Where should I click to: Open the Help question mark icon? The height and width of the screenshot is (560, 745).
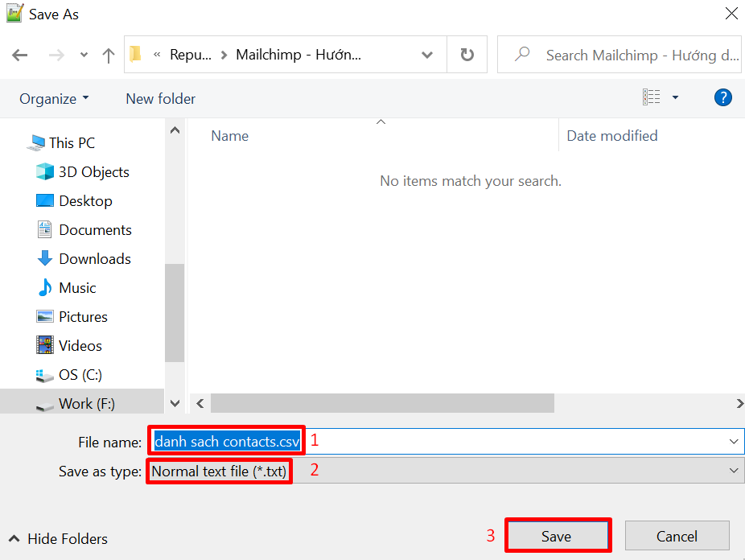(x=723, y=97)
